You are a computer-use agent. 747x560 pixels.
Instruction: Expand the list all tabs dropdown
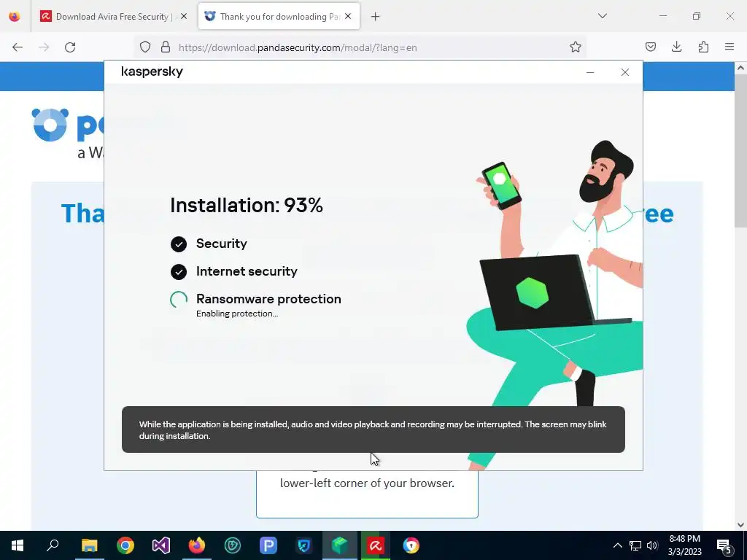[602, 16]
